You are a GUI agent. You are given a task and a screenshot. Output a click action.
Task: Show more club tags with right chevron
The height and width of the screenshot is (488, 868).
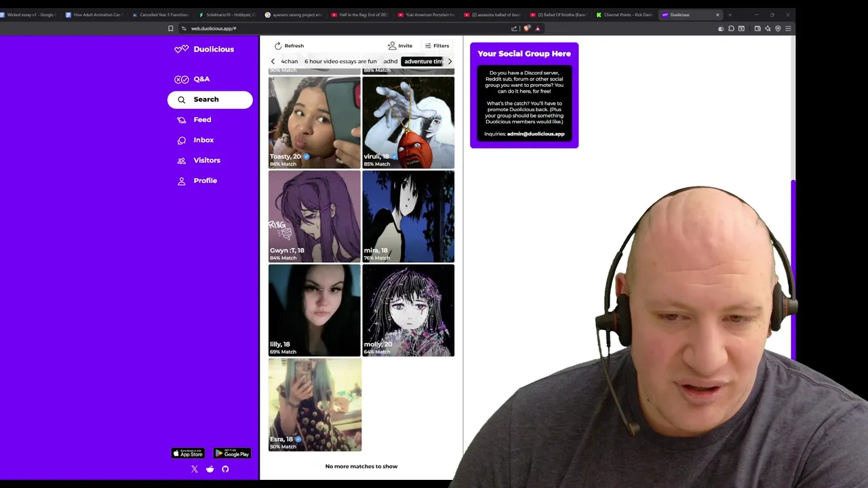pyautogui.click(x=450, y=62)
